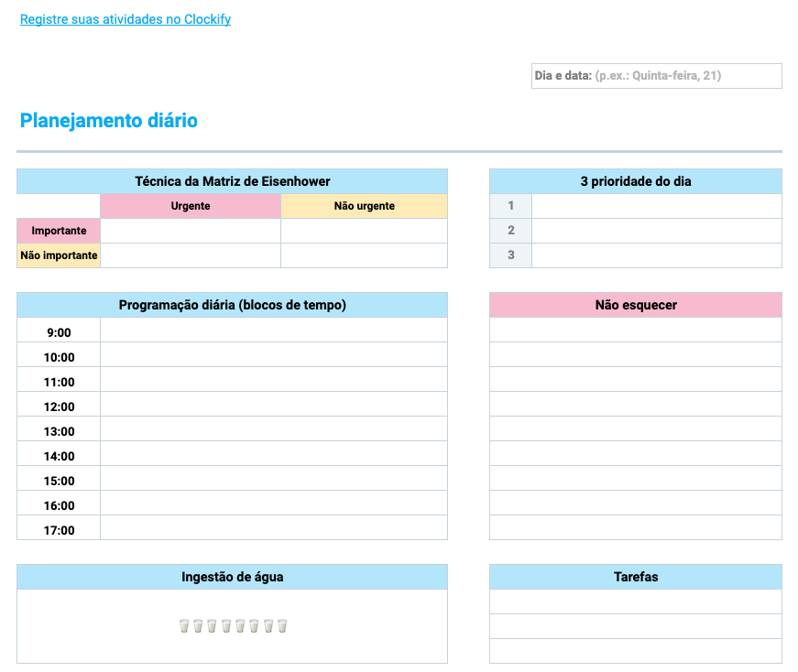Viewport: 798px width, 672px height.
Task: Select the 9:00 time block cell
Action: (273, 331)
